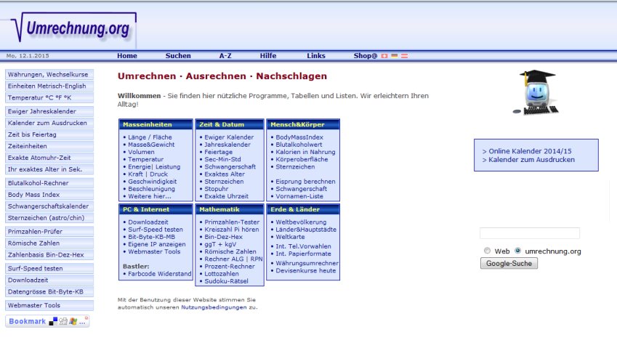
Task: Click the Austrian flag icon beside Shop@
Action: coord(404,56)
